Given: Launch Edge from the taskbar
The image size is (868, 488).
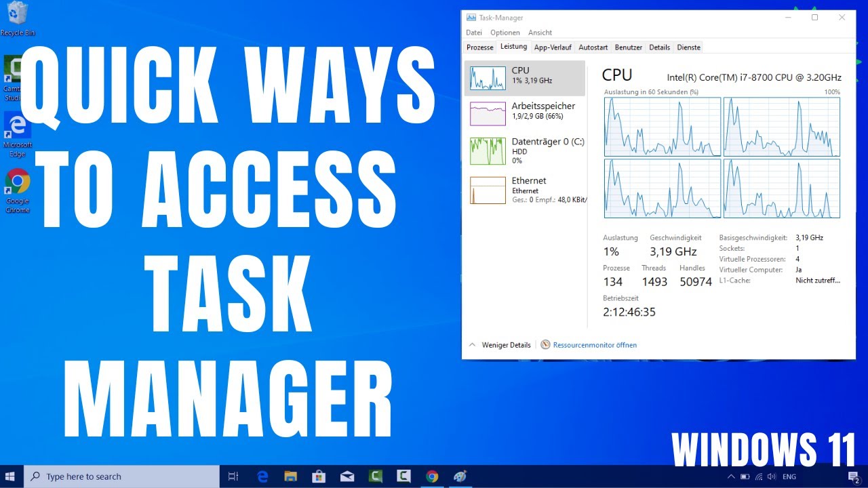Looking at the screenshot, I should (263, 476).
